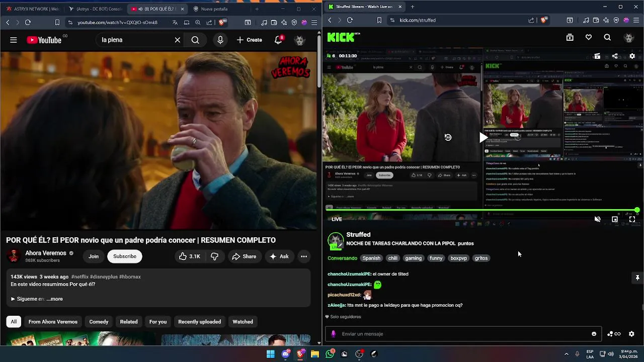This screenshot has height=362, width=644.
Task: Share the YouTube video
Action: coord(244,256)
